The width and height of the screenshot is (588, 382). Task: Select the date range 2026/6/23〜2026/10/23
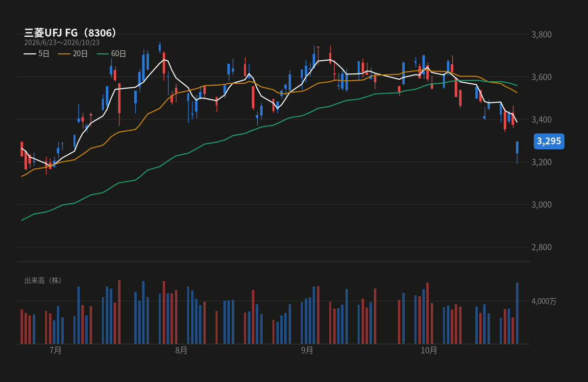62,43
